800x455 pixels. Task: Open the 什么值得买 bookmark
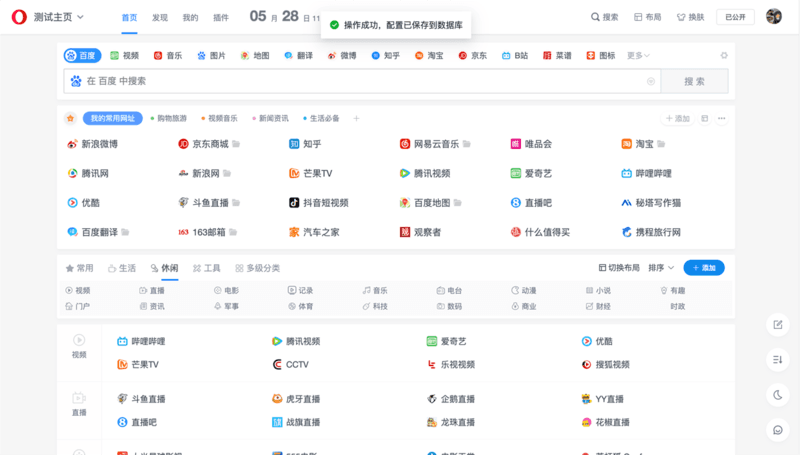point(540,233)
